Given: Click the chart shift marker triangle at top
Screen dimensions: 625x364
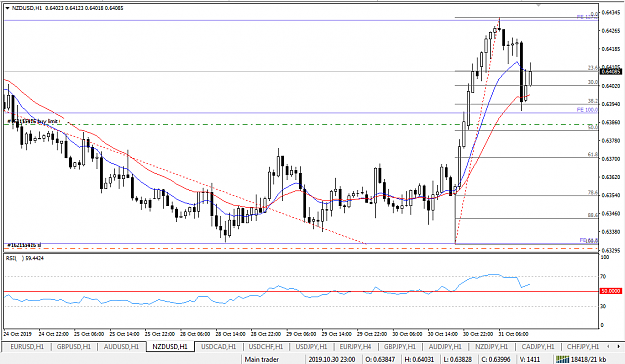Looking at the screenshot, I should point(539,6).
